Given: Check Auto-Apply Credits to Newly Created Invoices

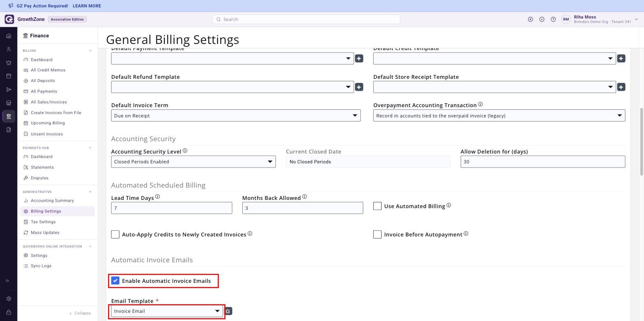Looking at the screenshot, I should [x=115, y=234].
